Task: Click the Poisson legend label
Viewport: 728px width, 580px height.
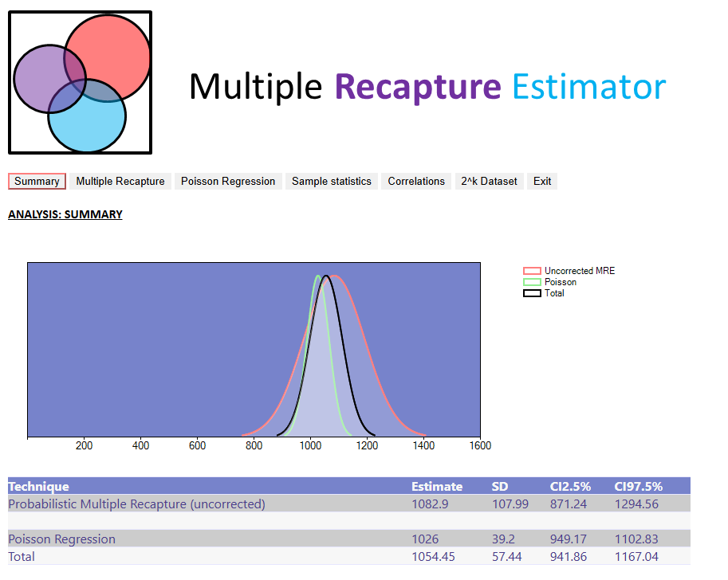Action: [561, 282]
